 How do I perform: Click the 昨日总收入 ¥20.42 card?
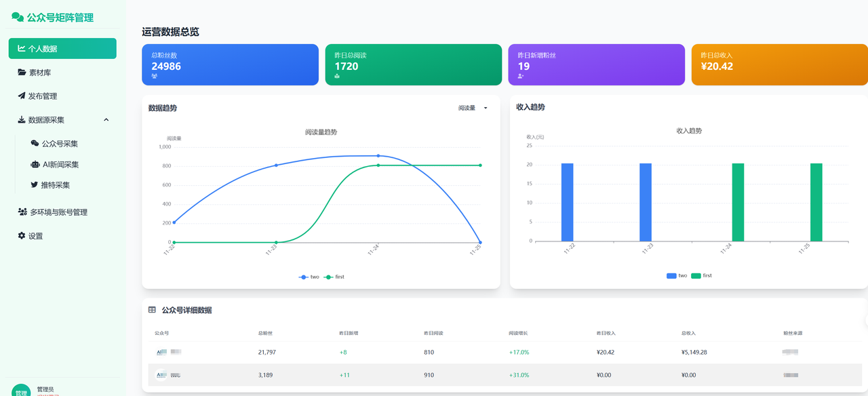coord(780,64)
